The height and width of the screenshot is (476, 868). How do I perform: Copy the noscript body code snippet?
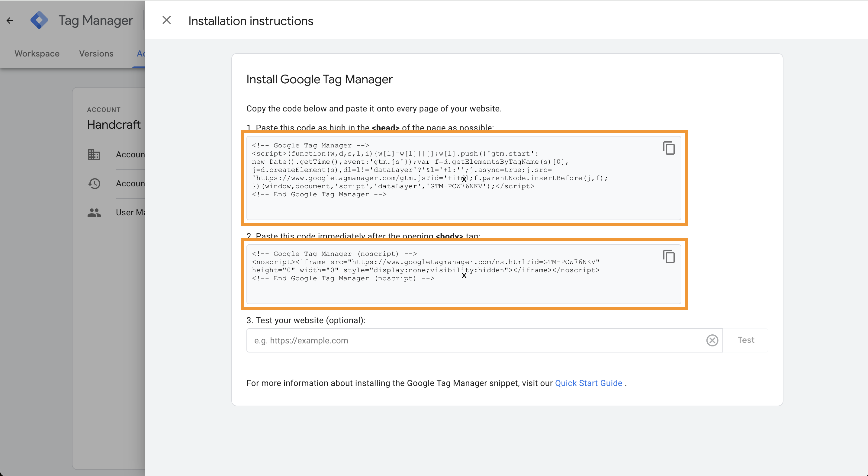coord(669,257)
